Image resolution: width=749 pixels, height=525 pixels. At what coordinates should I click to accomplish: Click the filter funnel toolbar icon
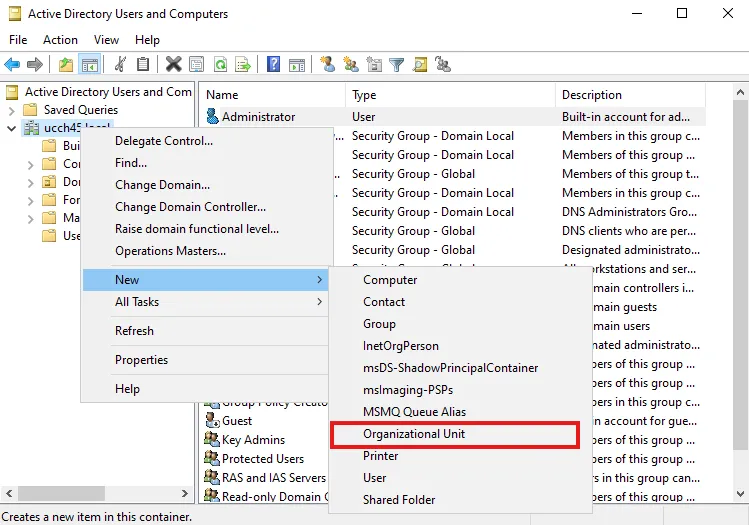click(x=397, y=64)
